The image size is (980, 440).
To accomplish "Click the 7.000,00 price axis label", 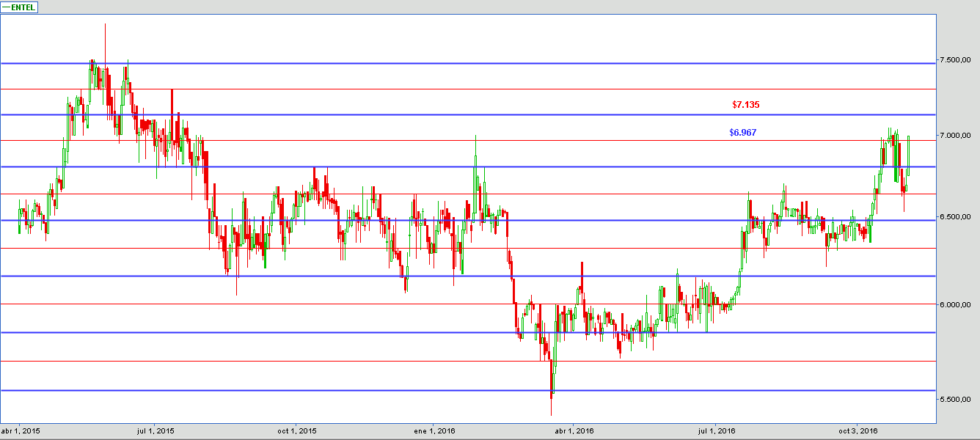I will [x=957, y=136].
